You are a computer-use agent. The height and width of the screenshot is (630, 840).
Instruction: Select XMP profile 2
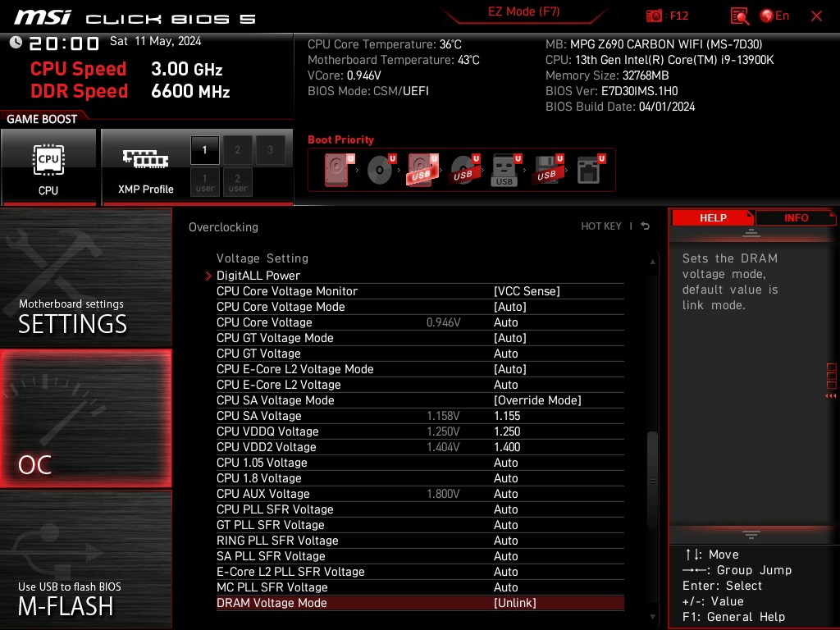[237, 150]
